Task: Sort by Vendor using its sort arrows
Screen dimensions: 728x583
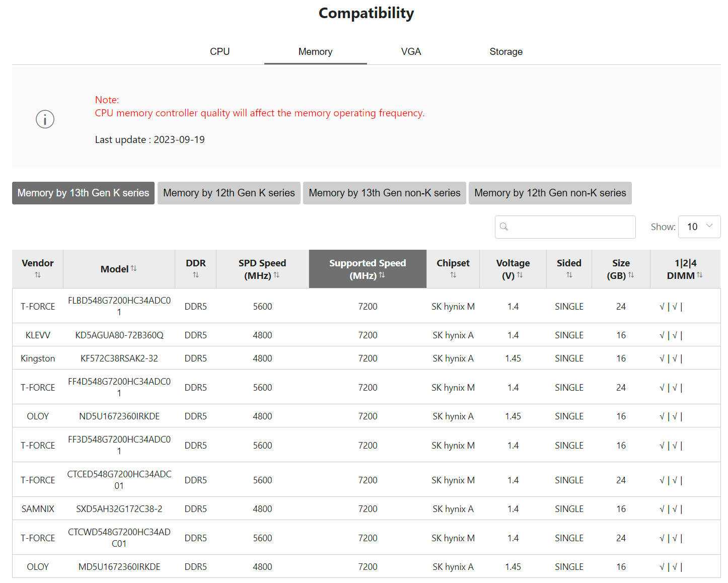Action: coord(38,275)
